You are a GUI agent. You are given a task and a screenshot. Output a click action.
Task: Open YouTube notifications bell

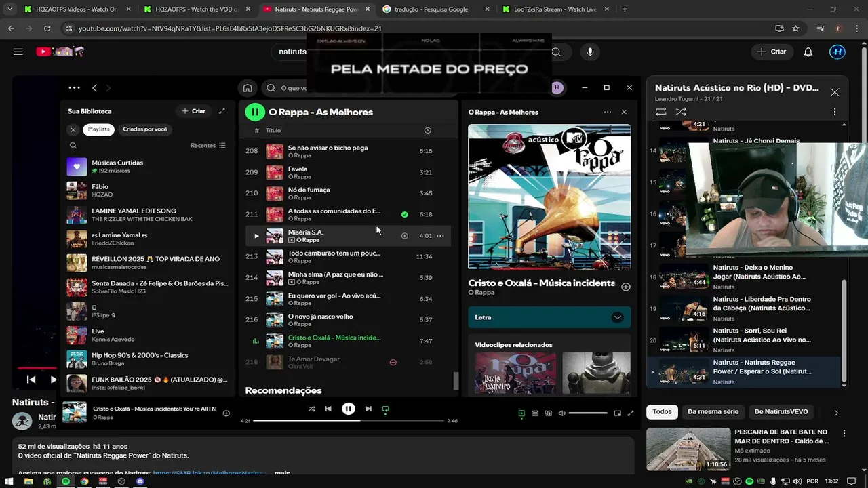tap(808, 52)
